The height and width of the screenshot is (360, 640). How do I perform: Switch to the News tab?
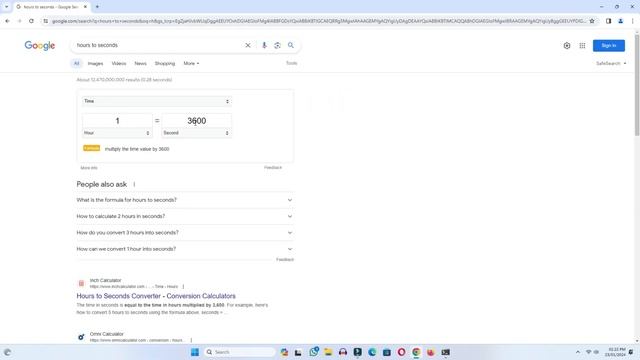(140, 64)
